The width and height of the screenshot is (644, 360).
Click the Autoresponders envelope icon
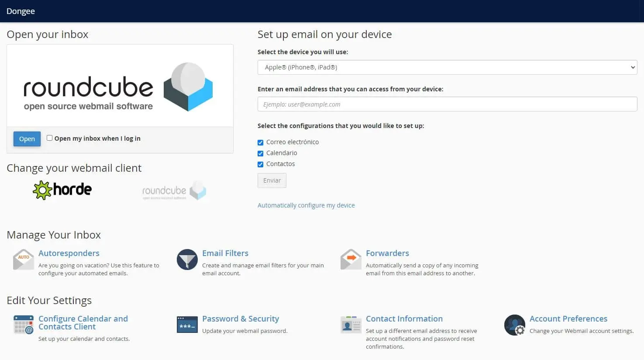24,260
